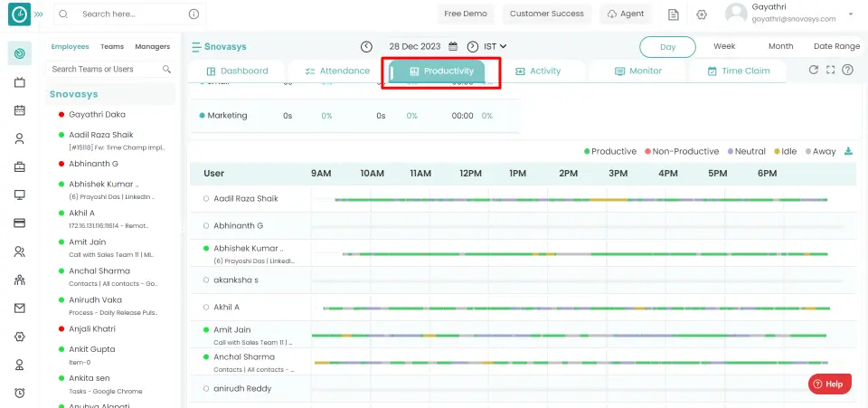868x408 pixels.
Task: Click Aadil Raza Shaik timeline bar
Action: pos(580,199)
